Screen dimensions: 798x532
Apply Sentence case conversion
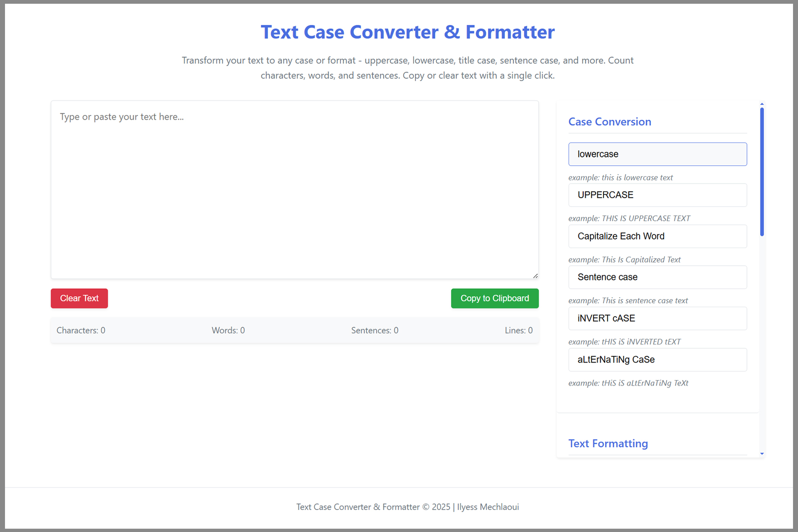pyautogui.click(x=658, y=277)
